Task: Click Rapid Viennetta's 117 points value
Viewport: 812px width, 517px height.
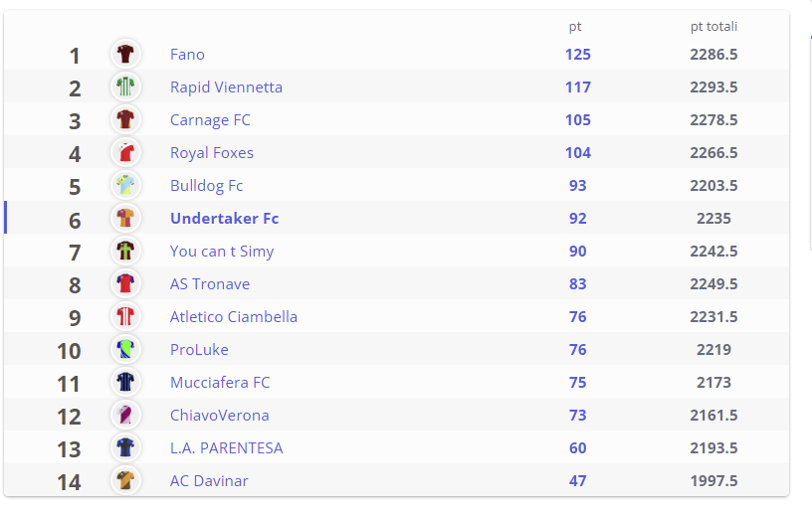Action: [x=578, y=86]
